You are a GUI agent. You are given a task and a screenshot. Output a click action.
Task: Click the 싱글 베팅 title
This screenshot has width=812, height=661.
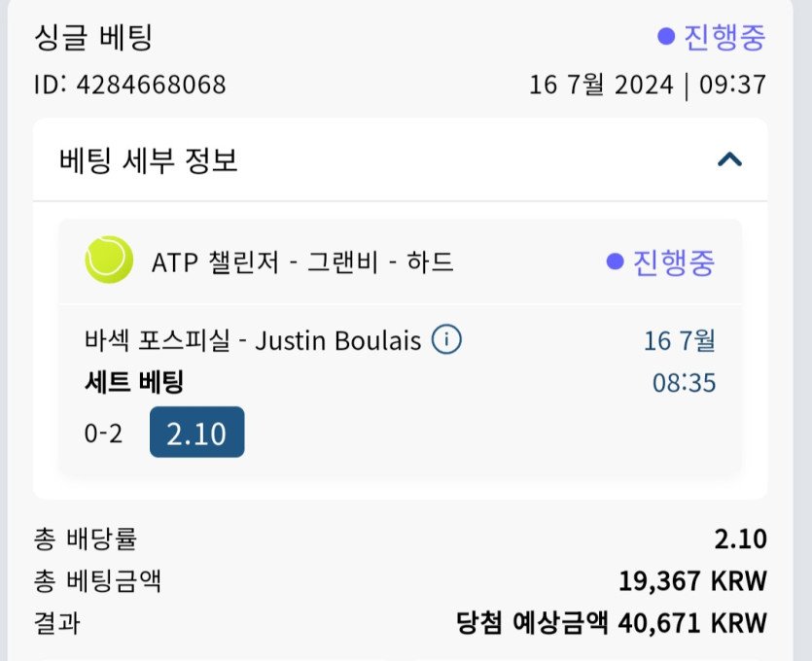pos(93,38)
